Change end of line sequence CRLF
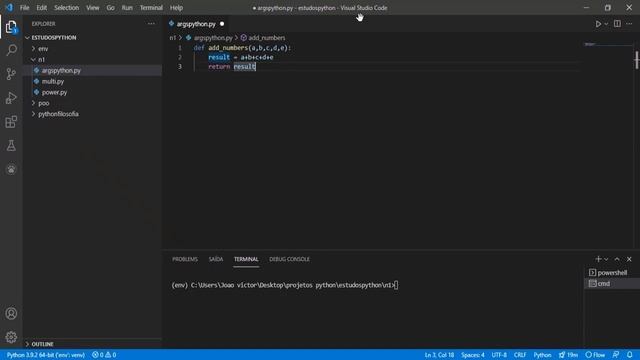The height and width of the screenshot is (360, 640). click(520, 355)
